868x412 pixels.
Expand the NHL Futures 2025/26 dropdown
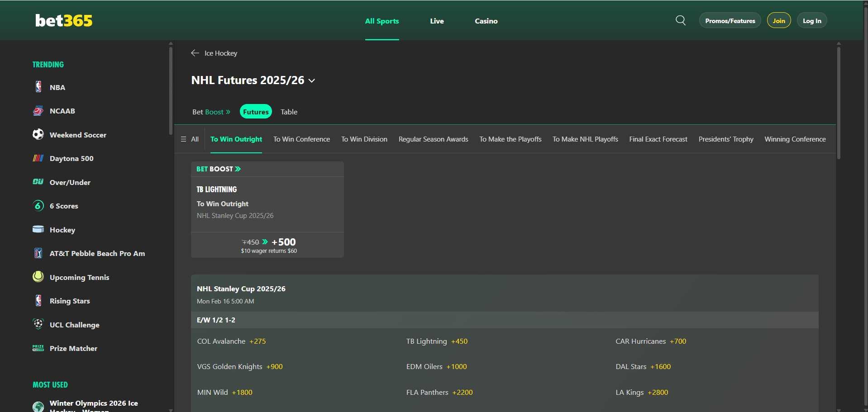pyautogui.click(x=311, y=80)
